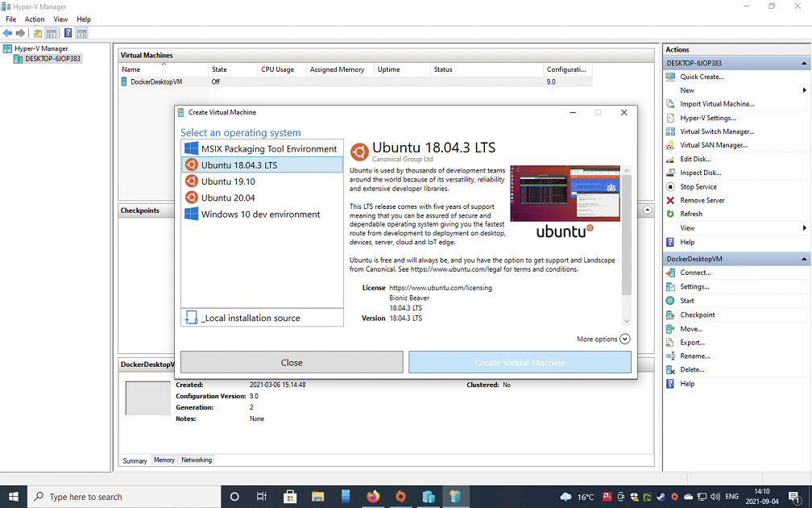
Task: Sort by the Name column header
Action: (163, 69)
